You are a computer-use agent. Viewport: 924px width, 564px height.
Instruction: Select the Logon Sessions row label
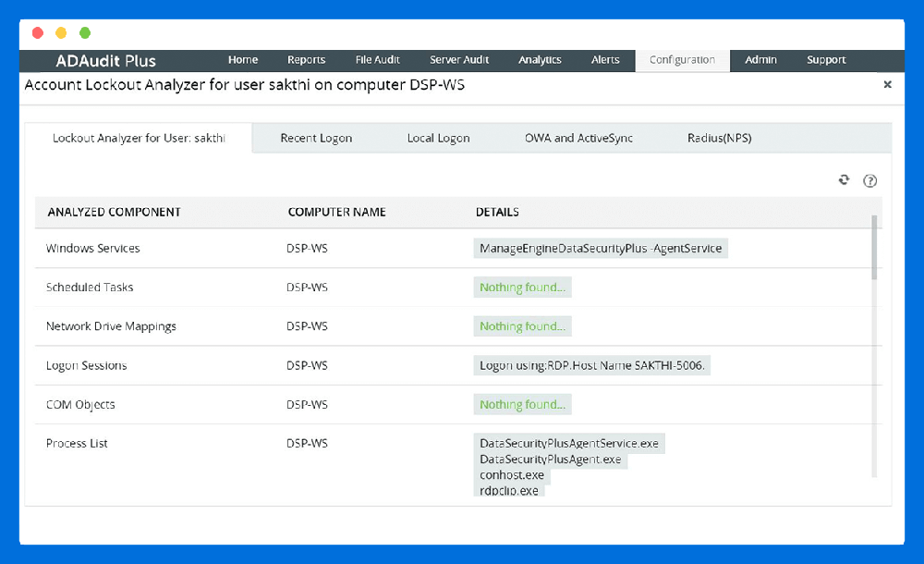(86, 366)
